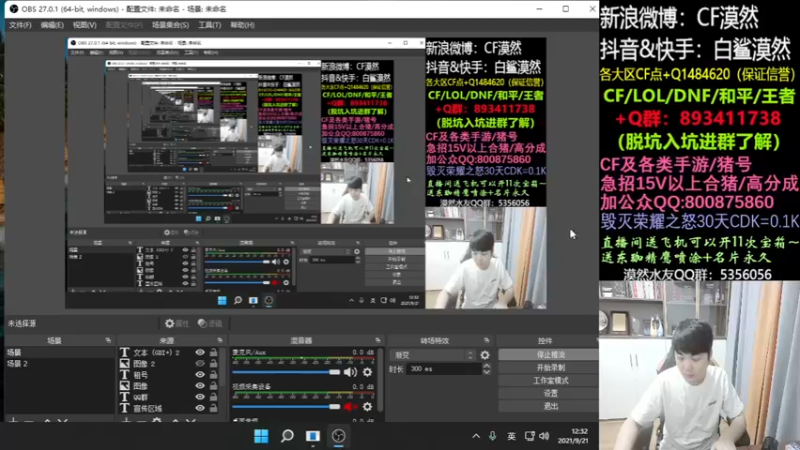The width and height of the screenshot is (800, 450).
Task: Open the 麦克风/Aux audio settings gear
Action: 367,372
